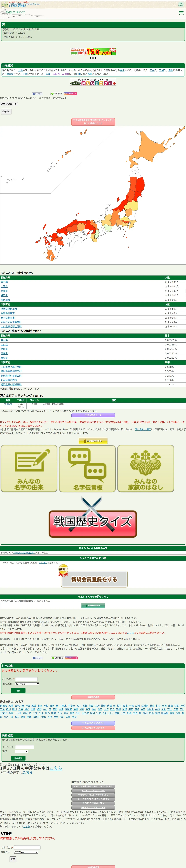
Task: Open the pink 都道府県別ランキング details button
Action: coord(93,122)
